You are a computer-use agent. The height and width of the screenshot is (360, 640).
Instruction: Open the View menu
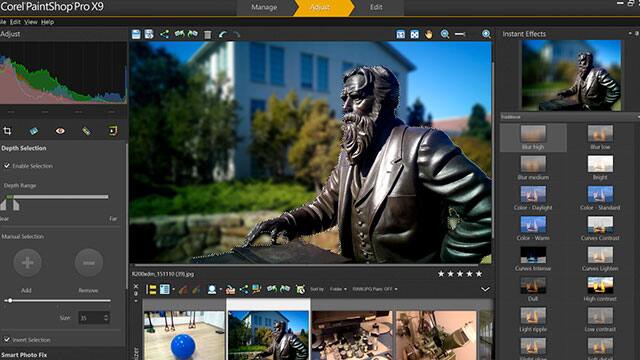31,22
